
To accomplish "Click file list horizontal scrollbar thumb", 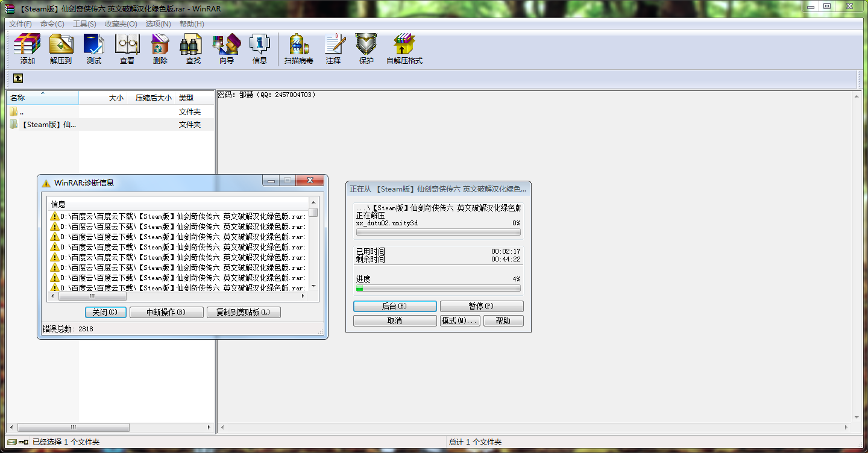I will [x=74, y=428].
